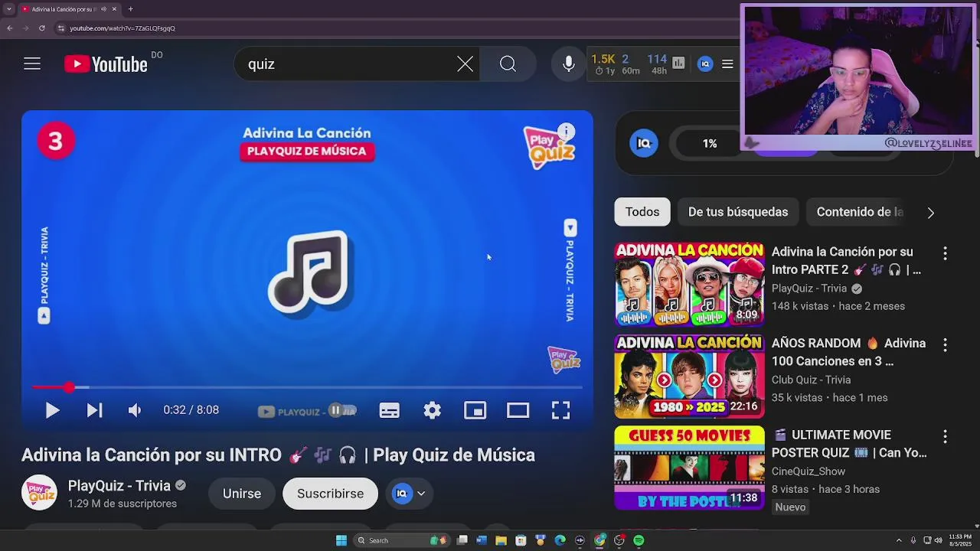The height and width of the screenshot is (551, 980).
Task: Open vidIQ bar chart stats icon
Action: (x=679, y=64)
